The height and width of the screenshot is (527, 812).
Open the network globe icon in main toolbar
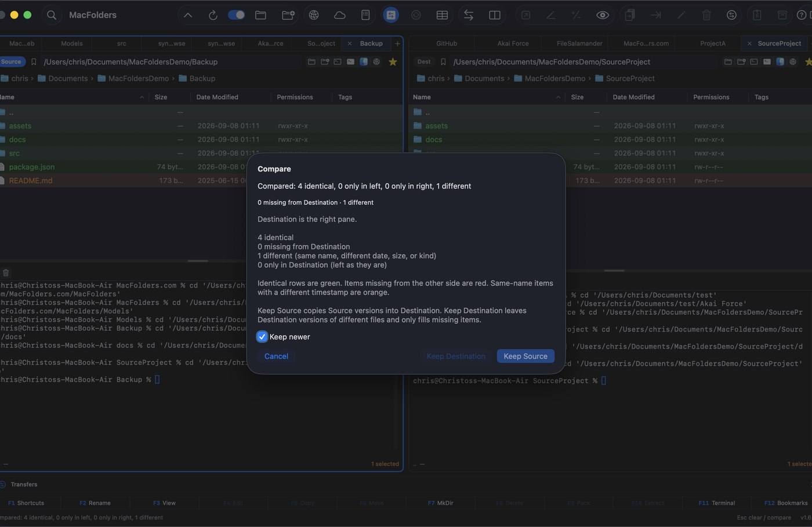coord(314,15)
